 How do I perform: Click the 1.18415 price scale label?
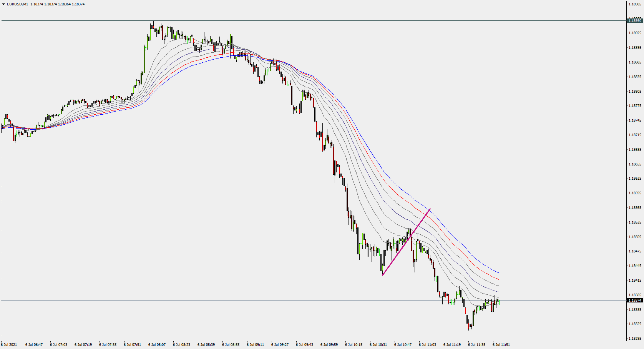[635, 281]
